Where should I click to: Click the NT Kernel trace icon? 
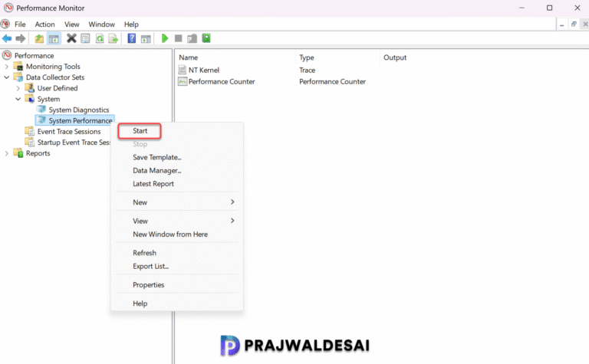click(183, 70)
